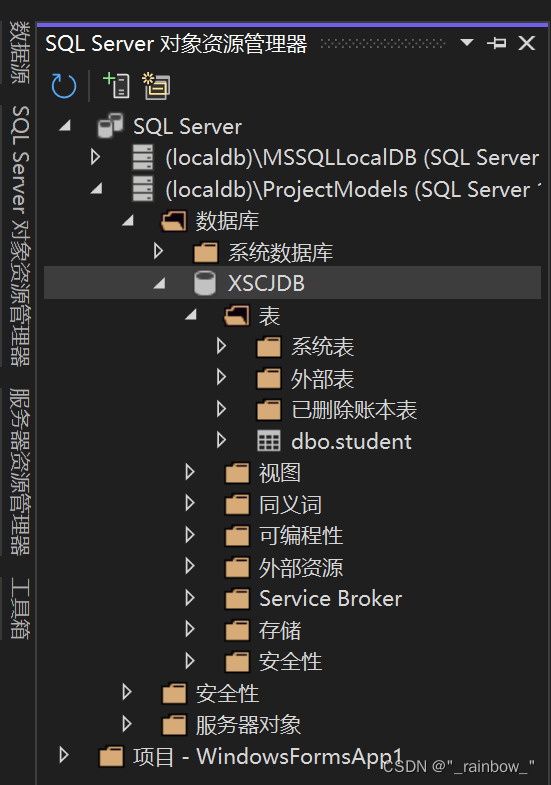Expand the Service Broker folder
551x785 pixels.
190,598
